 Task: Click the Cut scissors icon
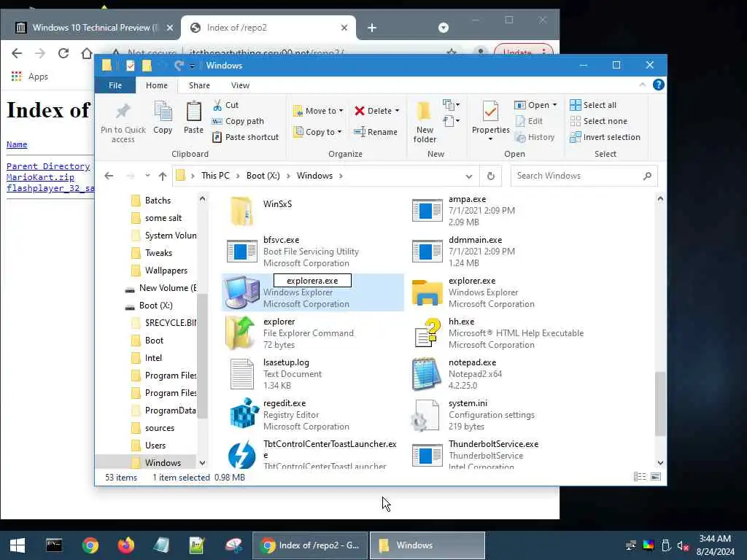click(217, 105)
